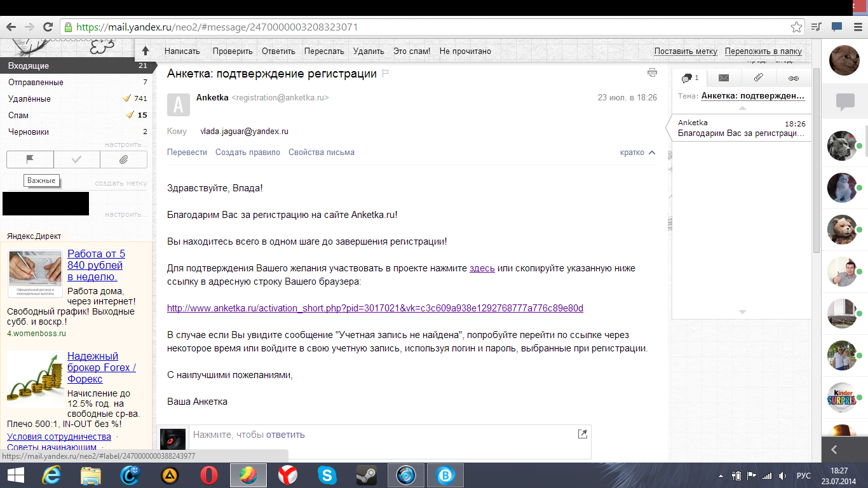Compose a new mail with Написать
Viewport: 868px width, 488px height.
click(x=182, y=51)
